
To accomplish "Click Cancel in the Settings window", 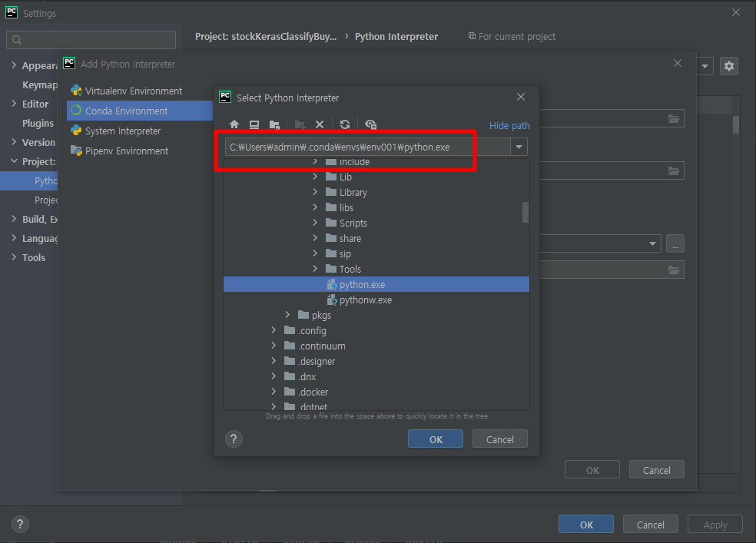I will pyautogui.click(x=650, y=525).
